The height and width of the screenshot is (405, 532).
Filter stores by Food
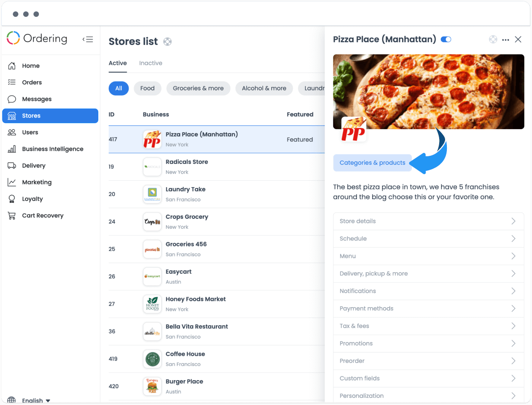[x=148, y=88]
